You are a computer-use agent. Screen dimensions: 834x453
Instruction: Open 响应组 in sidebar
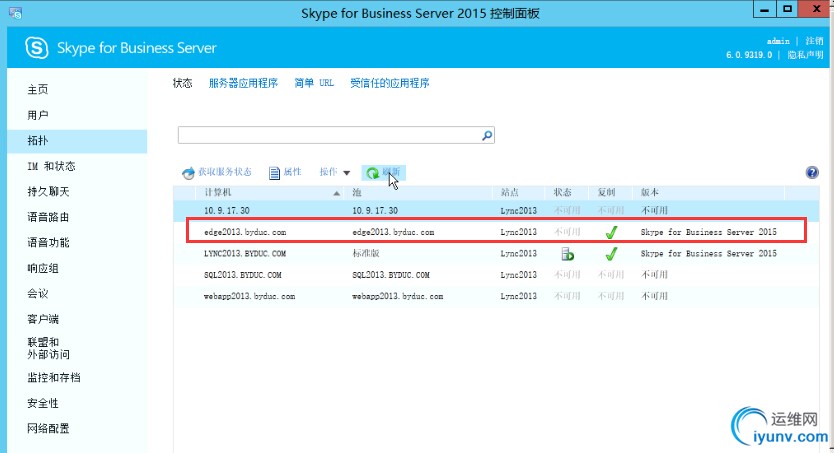[43, 269]
